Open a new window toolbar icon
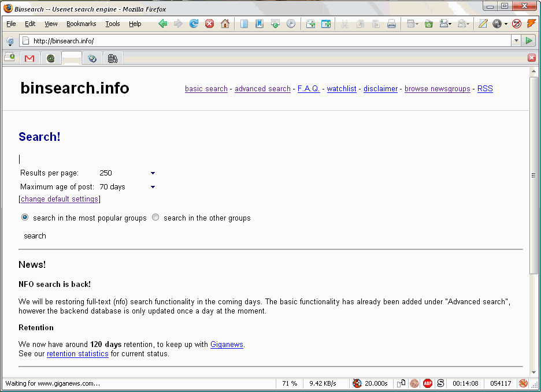 (326, 24)
